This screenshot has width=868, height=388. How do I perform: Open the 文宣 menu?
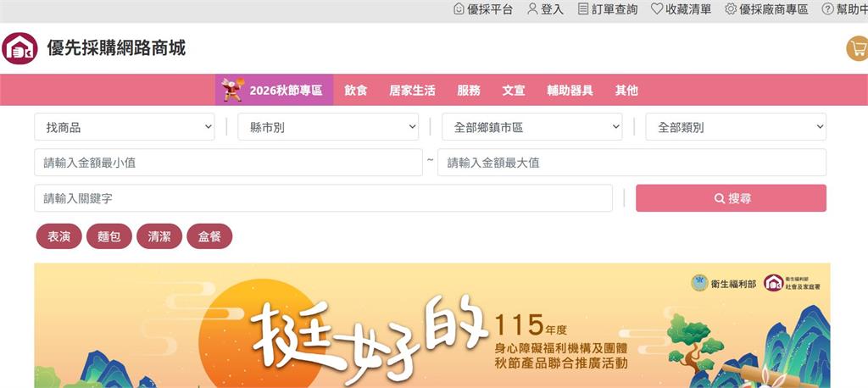(514, 90)
